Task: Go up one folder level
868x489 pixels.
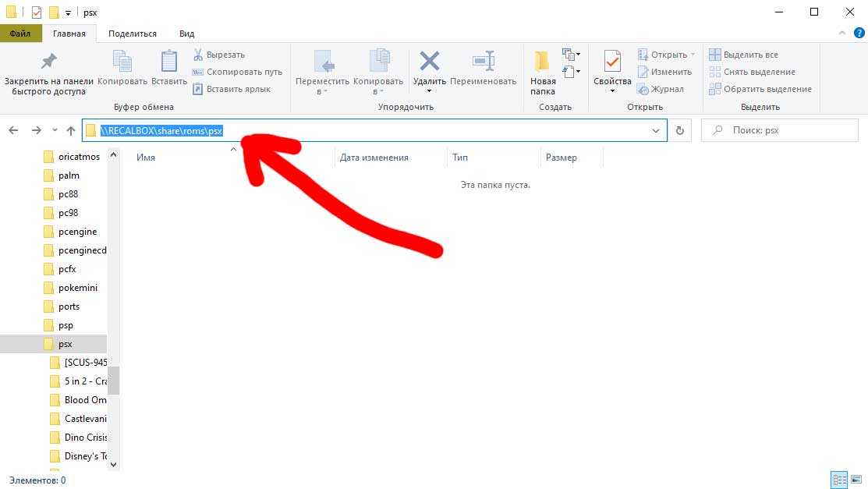Action: pos(71,131)
